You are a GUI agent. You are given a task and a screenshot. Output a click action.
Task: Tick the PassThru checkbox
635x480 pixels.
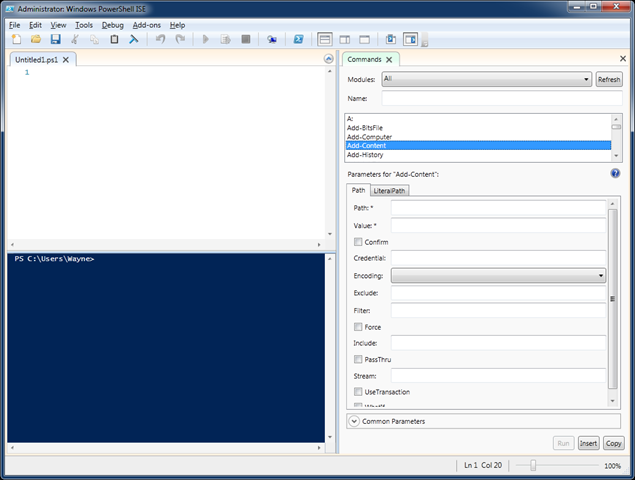pyautogui.click(x=359, y=359)
